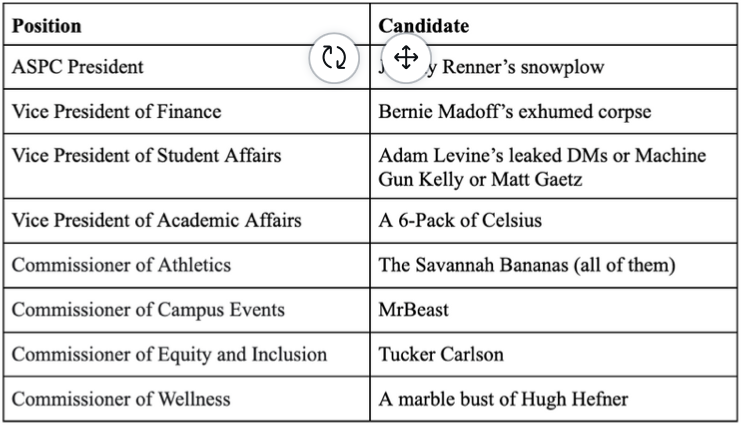Click the Candidate column header
This screenshot has height=426, width=742.
pos(424,26)
